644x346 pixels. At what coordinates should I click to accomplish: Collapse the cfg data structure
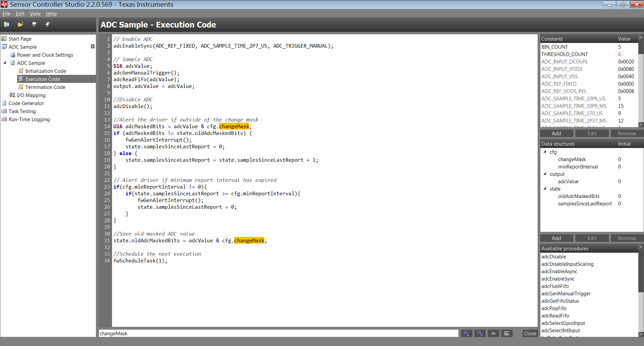click(x=545, y=152)
